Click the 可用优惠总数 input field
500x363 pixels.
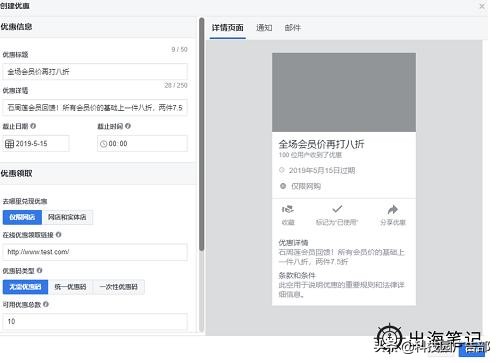pos(95,321)
